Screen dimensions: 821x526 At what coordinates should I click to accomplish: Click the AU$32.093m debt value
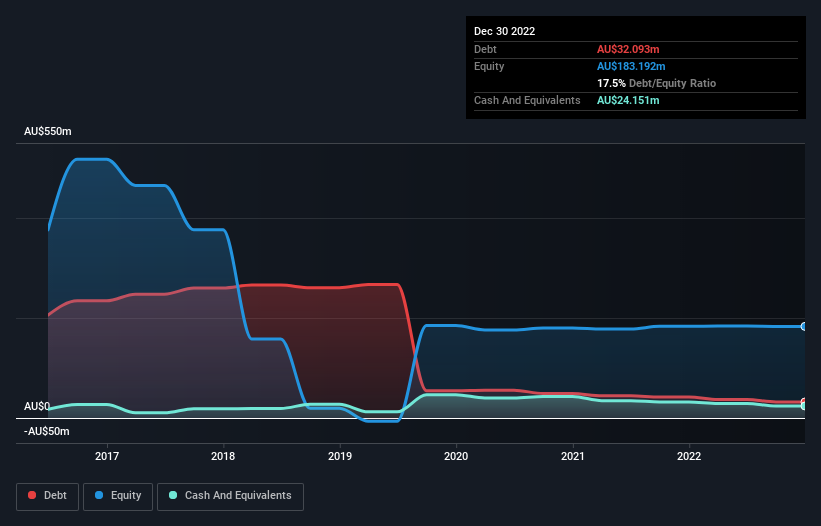pos(628,49)
